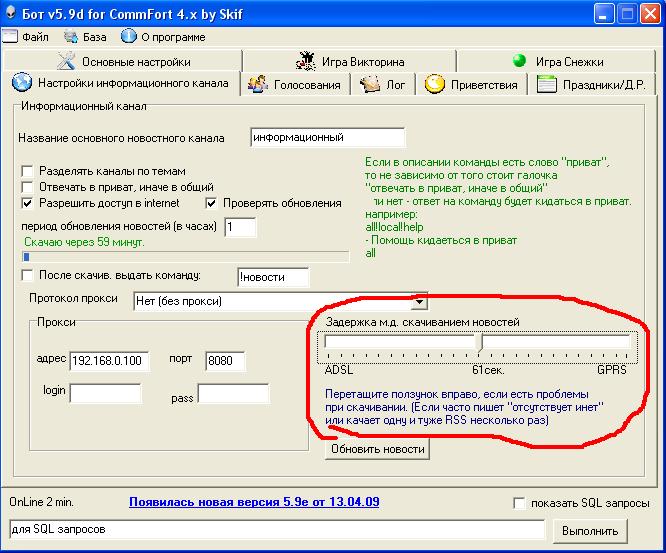The image size is (666, 553).
Task: Toggle Отвечать в приват, иначе в общий
Action: click(x=28, y=187)
